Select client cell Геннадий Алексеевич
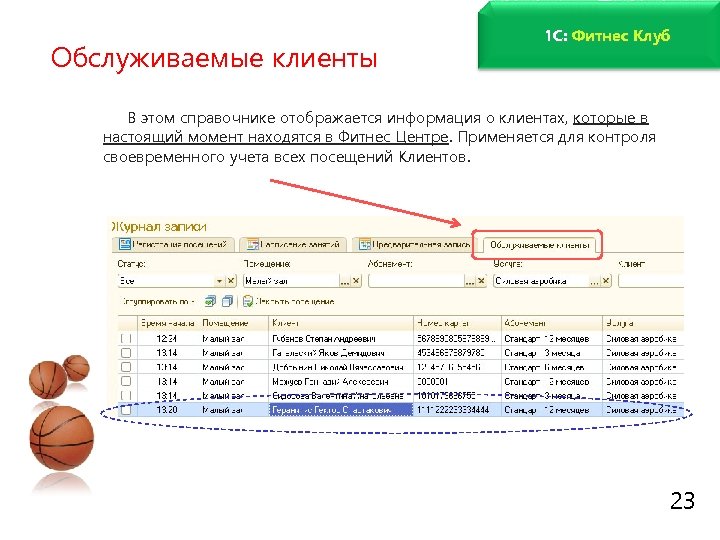 click(x=341, y=382)
